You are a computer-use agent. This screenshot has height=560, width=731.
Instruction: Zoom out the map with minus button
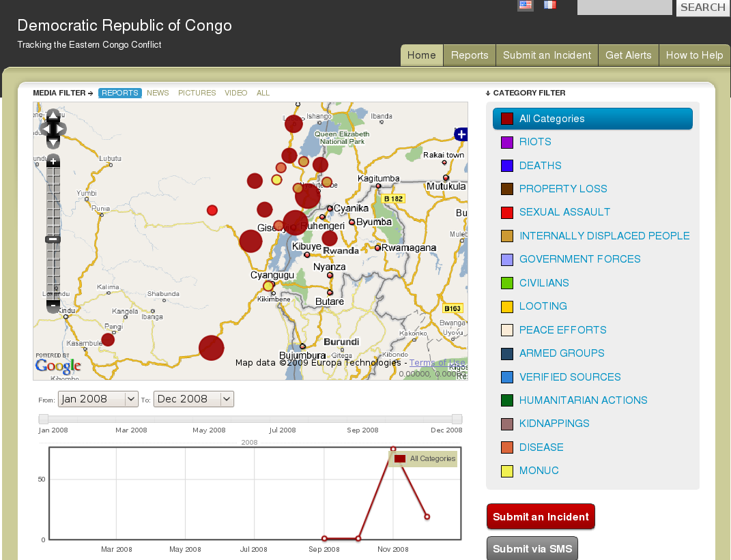[x=53, y=306]
